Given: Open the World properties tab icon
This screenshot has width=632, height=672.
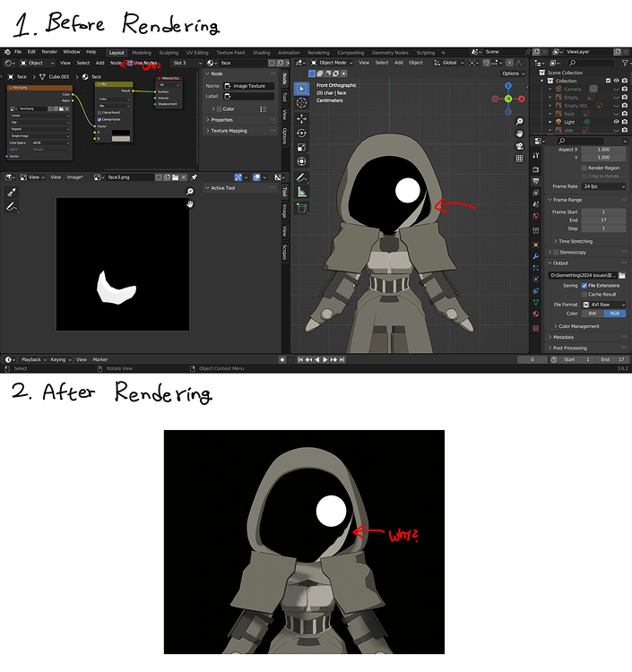Looking at the screenshot, I should [536, 216].
